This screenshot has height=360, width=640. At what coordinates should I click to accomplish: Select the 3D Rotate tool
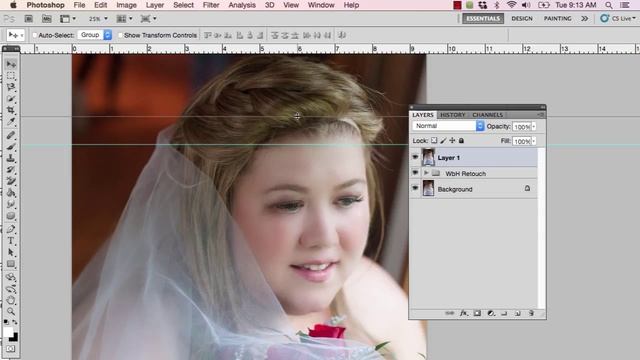(11, 278)
